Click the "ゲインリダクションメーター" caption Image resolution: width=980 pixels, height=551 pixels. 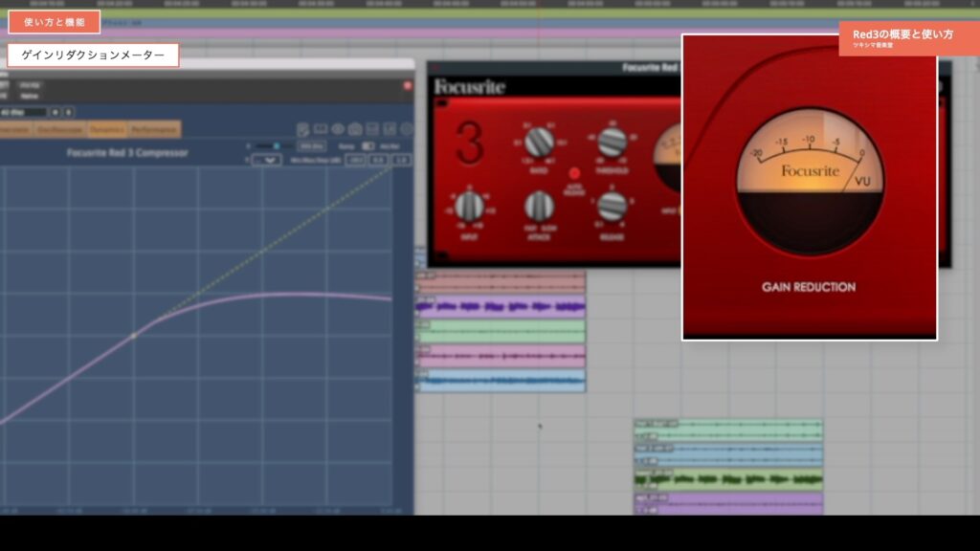tap(93, 55)
